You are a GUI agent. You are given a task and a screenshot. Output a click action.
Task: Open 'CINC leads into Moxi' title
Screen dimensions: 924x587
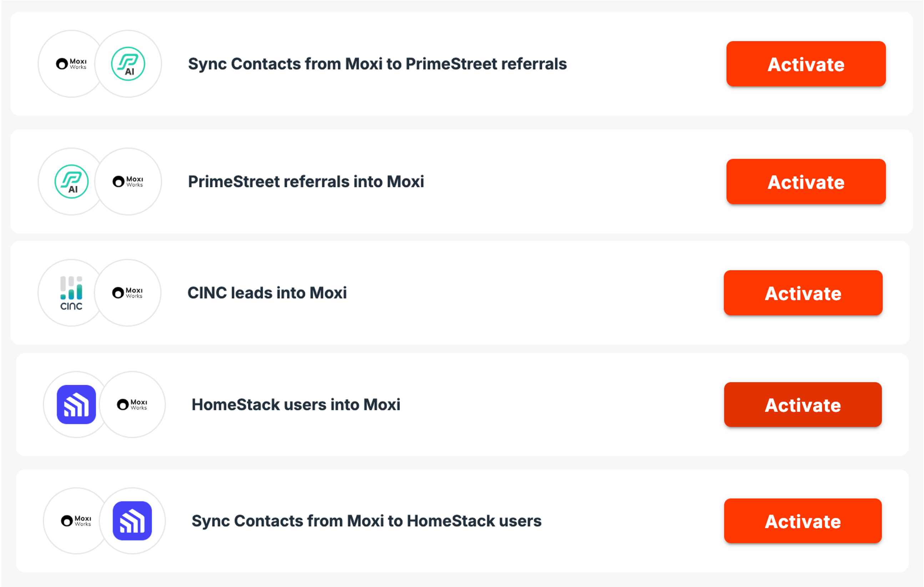(x=267, y=293)
